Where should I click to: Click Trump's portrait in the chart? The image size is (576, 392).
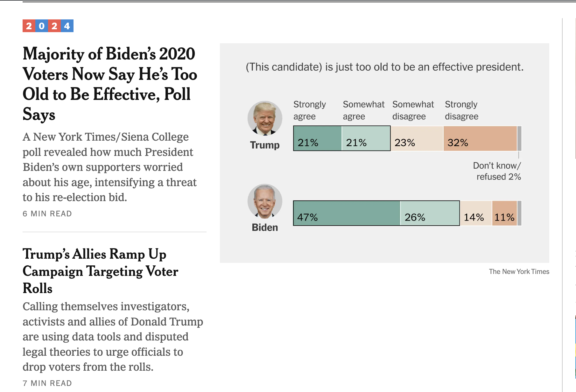(265, 118)
